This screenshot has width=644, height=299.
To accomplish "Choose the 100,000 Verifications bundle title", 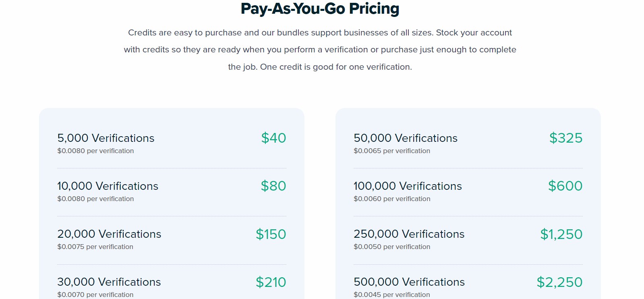I will tap(408, 186).
